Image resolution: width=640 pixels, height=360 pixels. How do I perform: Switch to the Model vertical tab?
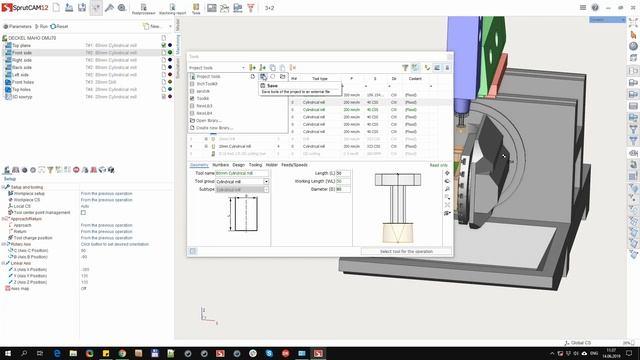click(x=178, y=25)
